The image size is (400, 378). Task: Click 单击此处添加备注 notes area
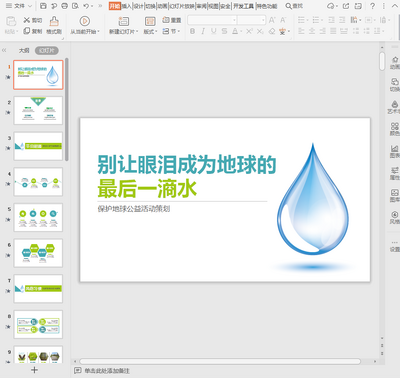click(107, 370)
